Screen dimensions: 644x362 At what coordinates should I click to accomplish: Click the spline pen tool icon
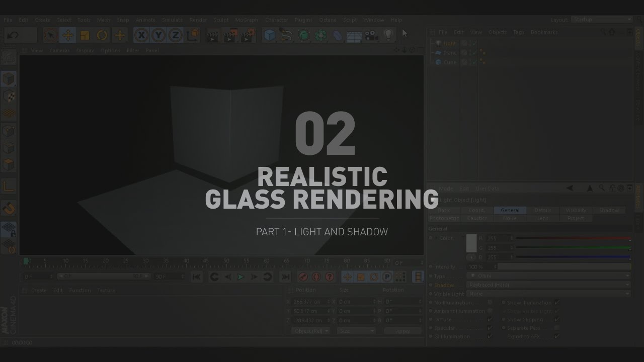click(x=287, y=35)
